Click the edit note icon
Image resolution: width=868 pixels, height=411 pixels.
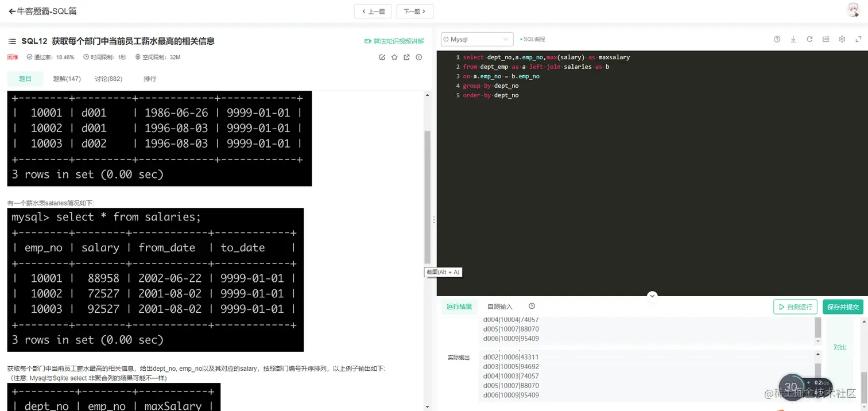pos(382,57)
